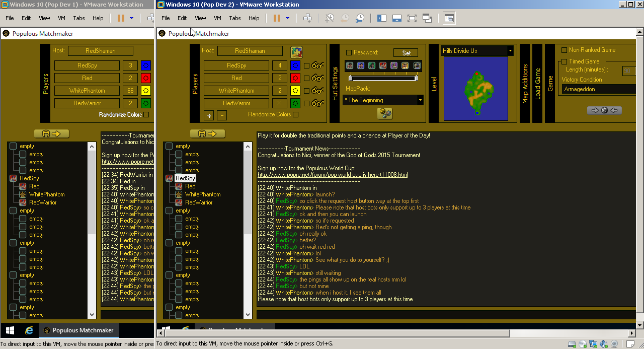644x349 pixels.
Task: Click RedSpy's blue color swatch
Action: [295, 65]
